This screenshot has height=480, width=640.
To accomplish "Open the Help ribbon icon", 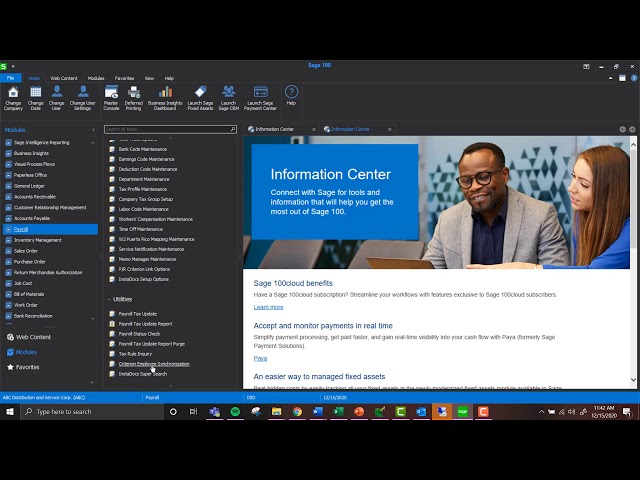I will click(x=291, y=96).
